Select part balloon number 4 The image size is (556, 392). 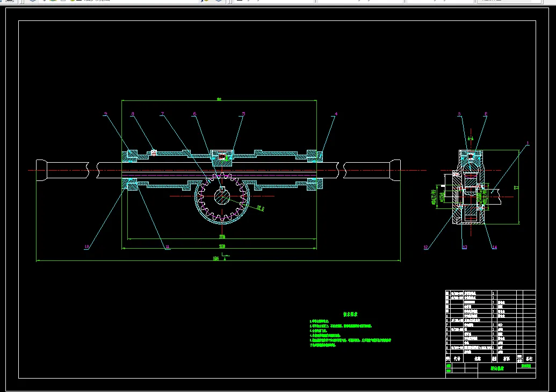pos(336,114)
